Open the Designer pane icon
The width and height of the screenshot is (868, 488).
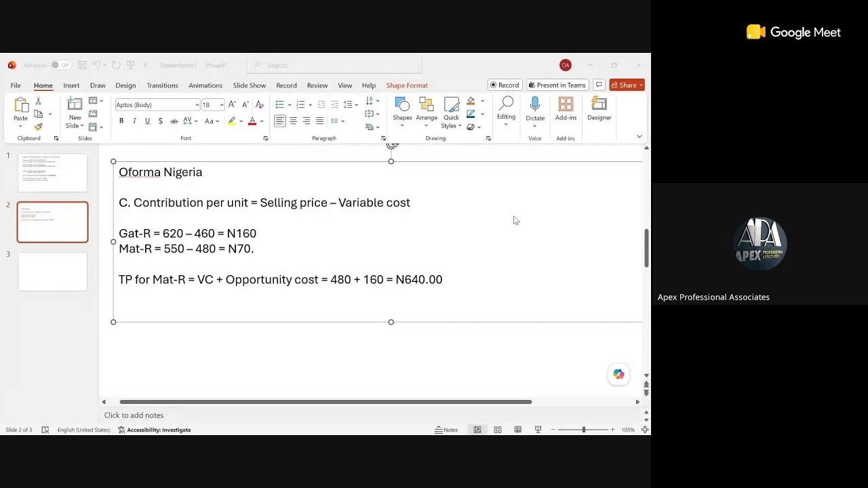pos(599,104)
